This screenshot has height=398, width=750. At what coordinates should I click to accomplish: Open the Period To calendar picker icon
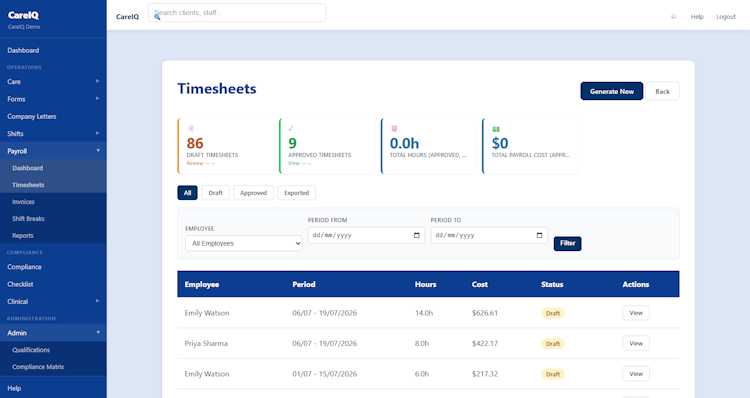(540, 235)
